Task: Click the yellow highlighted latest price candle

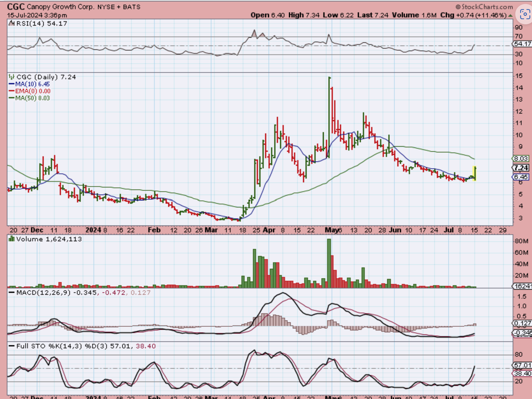Action: click(475, 173)
